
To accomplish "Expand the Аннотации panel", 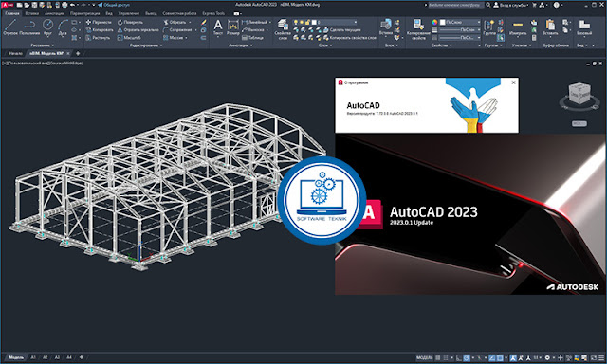I will 240,45.
